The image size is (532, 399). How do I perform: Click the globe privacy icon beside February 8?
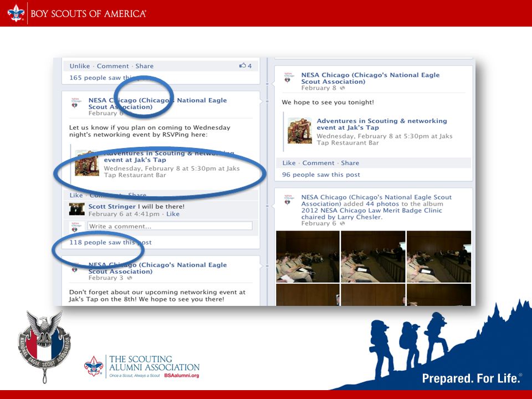pyautogui.click(x=342, y=88)
